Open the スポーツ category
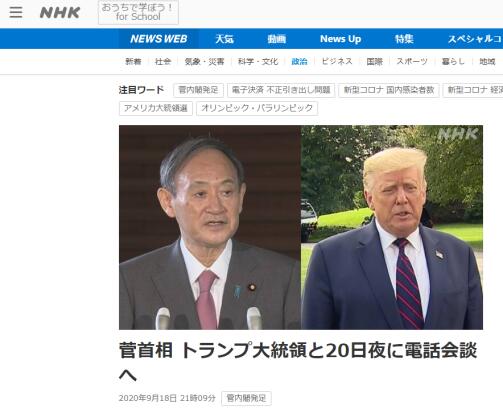 click(412, 61)
